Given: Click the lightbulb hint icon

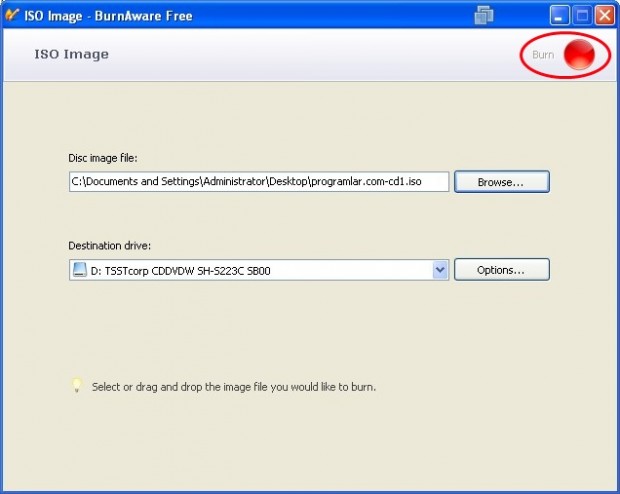Looking at the screenshot, I should (x=77, y=385).
